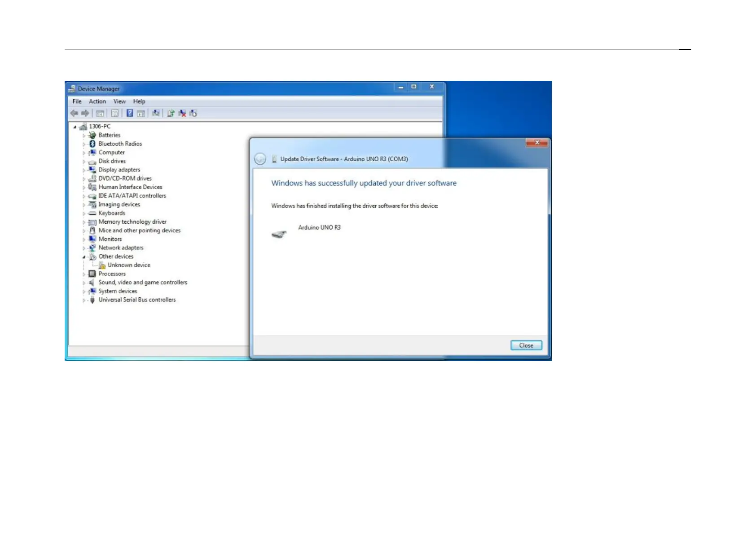
Task: Expand the Batteries category arrow
Action: coord(84,136)
